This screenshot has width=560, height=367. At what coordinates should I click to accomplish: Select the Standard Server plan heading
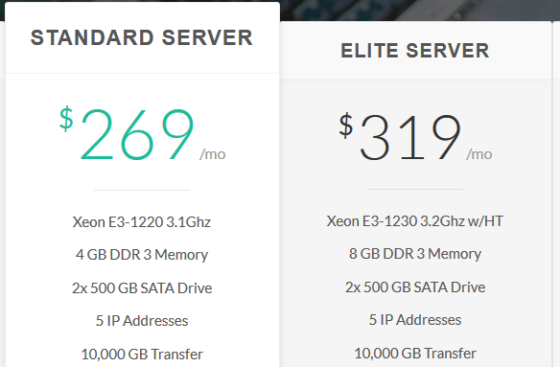coord(142,38)
